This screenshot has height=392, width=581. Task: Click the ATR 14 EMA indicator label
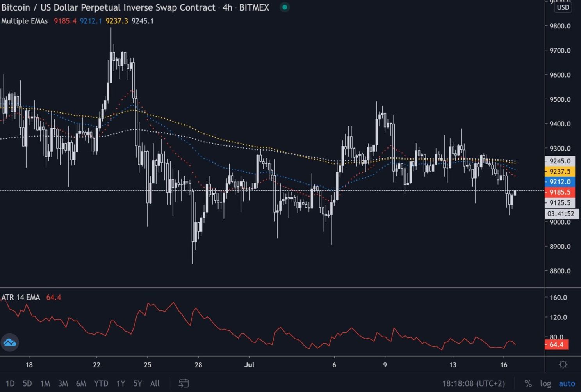21,297
